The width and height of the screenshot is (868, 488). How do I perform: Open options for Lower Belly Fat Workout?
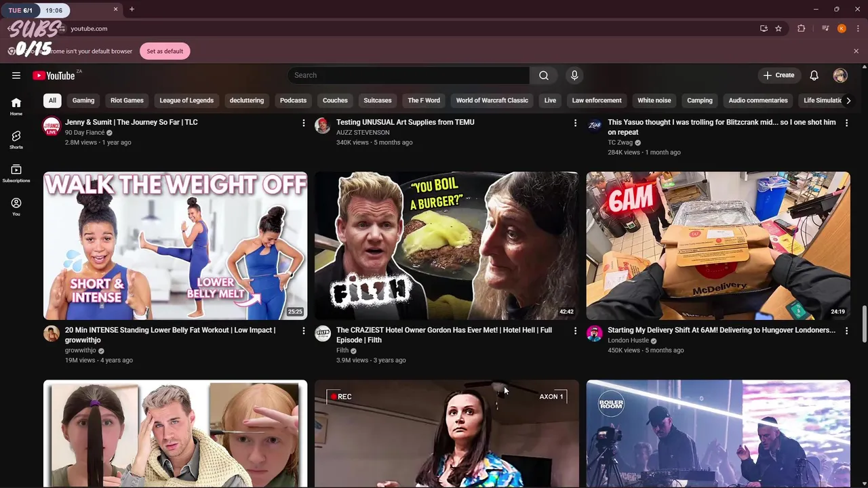303,331
